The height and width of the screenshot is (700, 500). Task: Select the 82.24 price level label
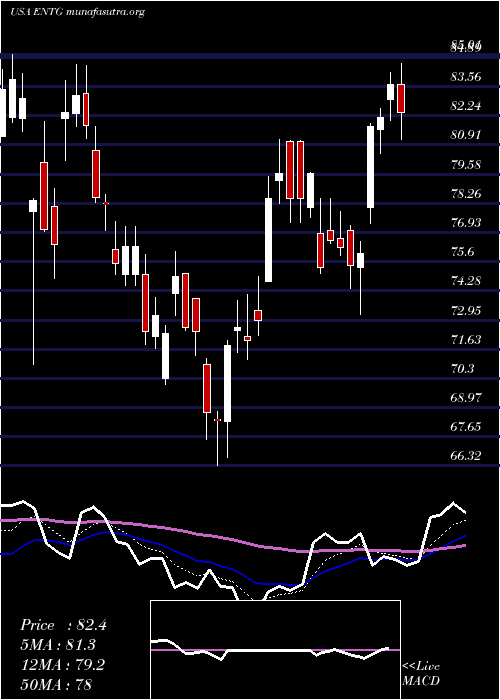(467, 106)
